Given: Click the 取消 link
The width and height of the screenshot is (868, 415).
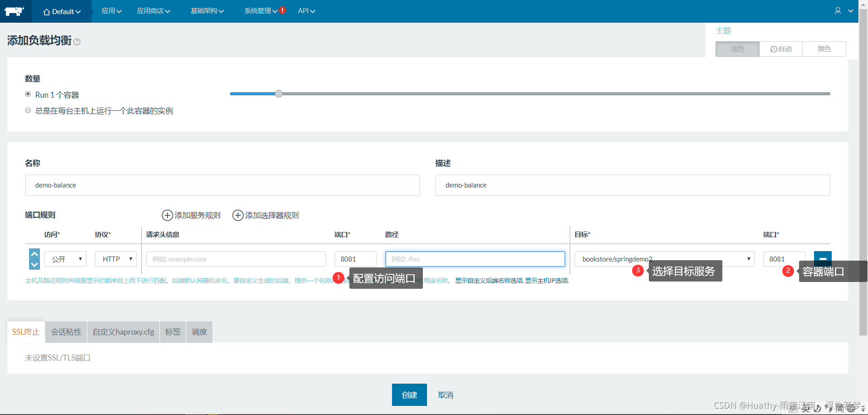Looking at the screenshot, I should (x=446, y=395).
